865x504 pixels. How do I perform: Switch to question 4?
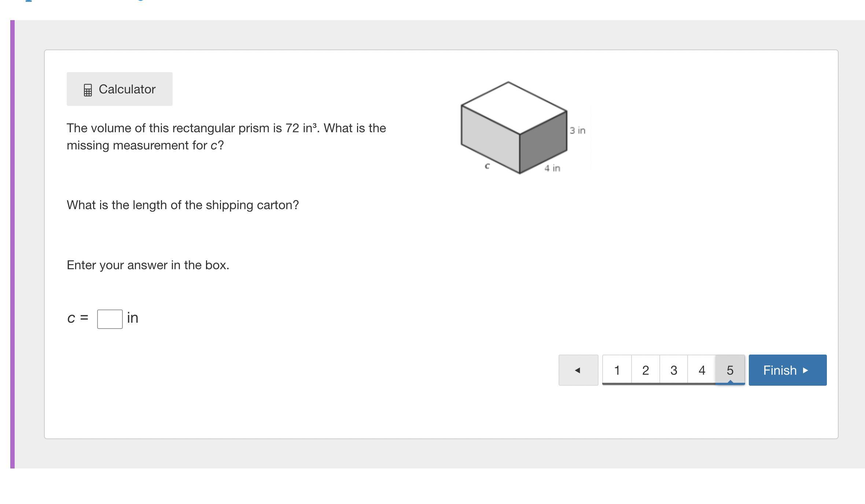(x=702, y=370)
